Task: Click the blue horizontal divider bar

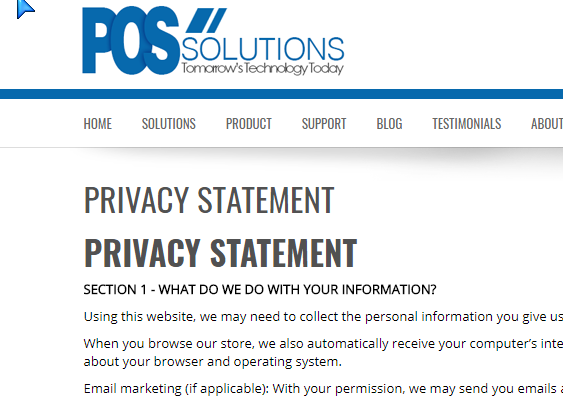Action: click(x=282, y=94)
